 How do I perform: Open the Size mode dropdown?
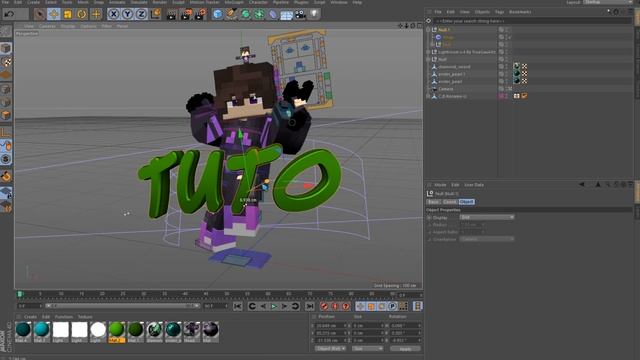click(367, 349)
